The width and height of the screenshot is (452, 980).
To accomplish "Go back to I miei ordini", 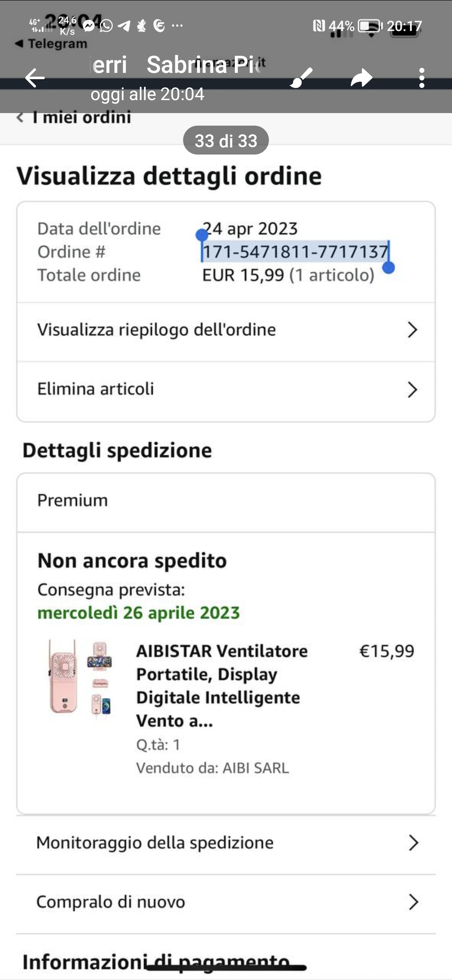I will (x=74, y=118).
